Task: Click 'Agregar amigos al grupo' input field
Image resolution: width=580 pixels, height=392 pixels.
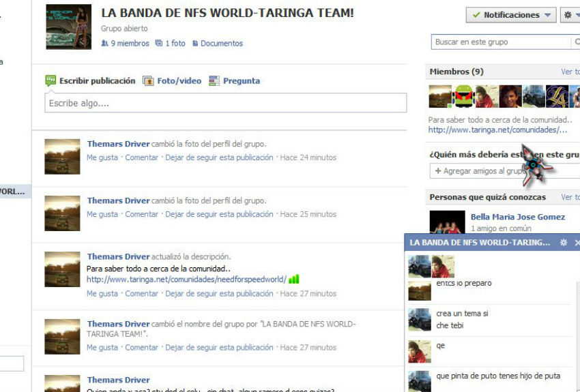Action: pos(504,170)
